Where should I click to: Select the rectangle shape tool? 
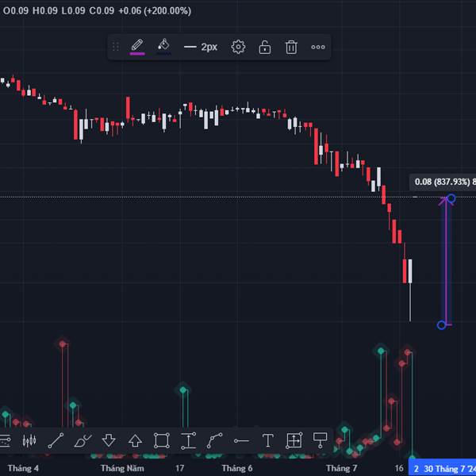tap(162, 440)
